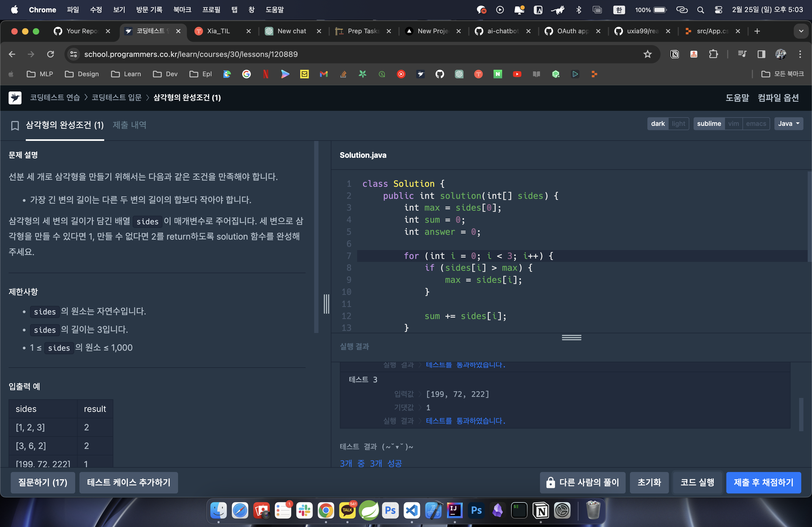The height and width of the screenshot is (527, 812).
Task: Click the 코드 실행 button
Action: pyautogui.click(x=697, y=482)
